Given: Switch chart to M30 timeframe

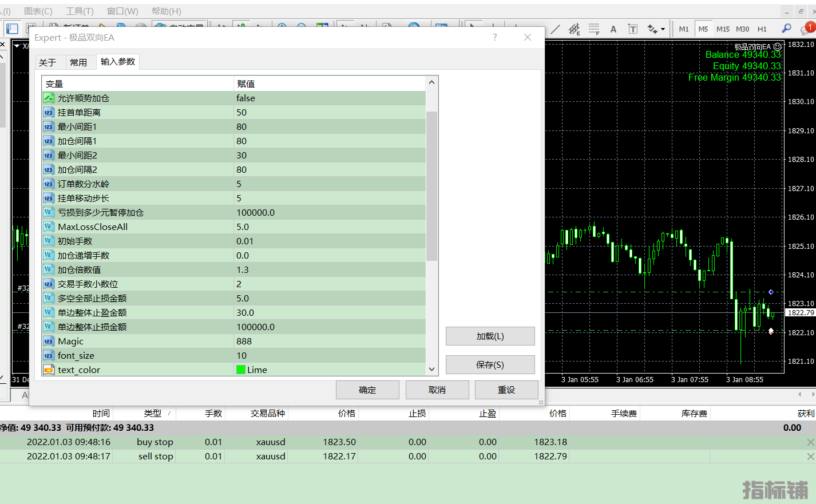Looking at the screenshot, I should (x=742, y=29).
